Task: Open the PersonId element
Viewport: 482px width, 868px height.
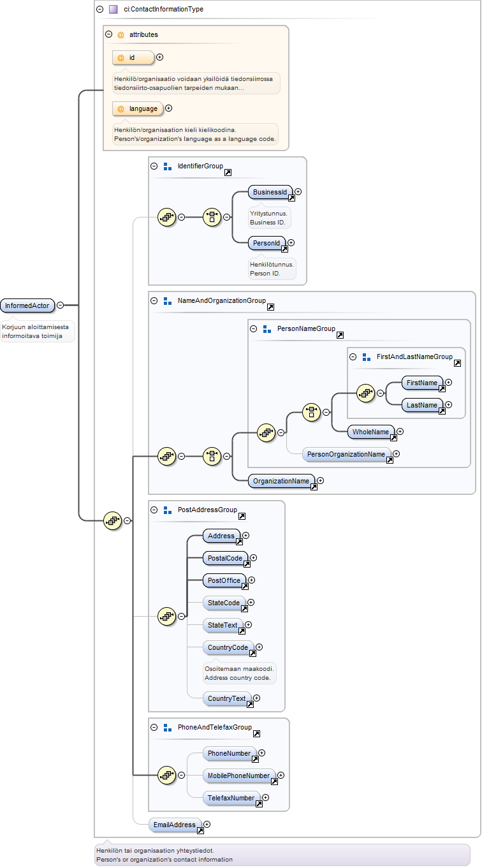Action: point(267,243)
